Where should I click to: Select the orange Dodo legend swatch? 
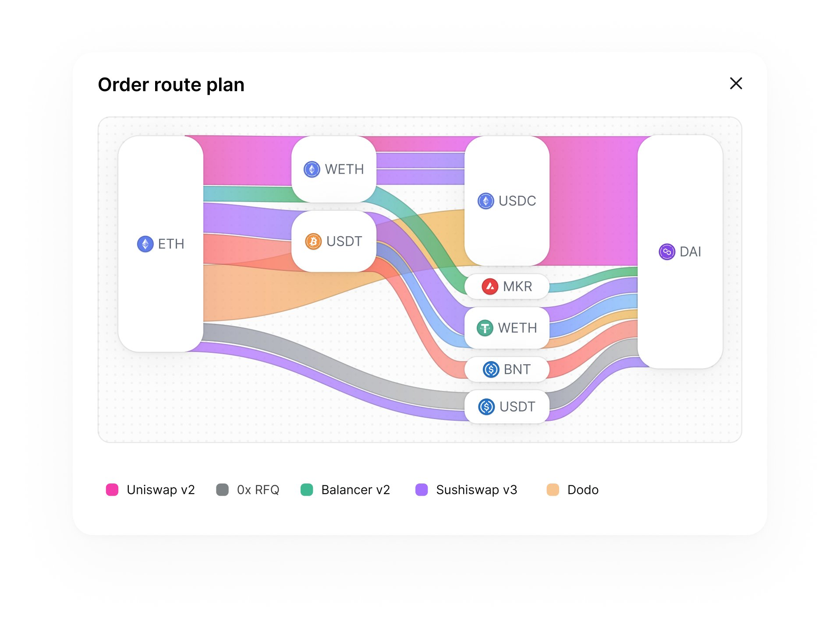[x=553, y=490]
